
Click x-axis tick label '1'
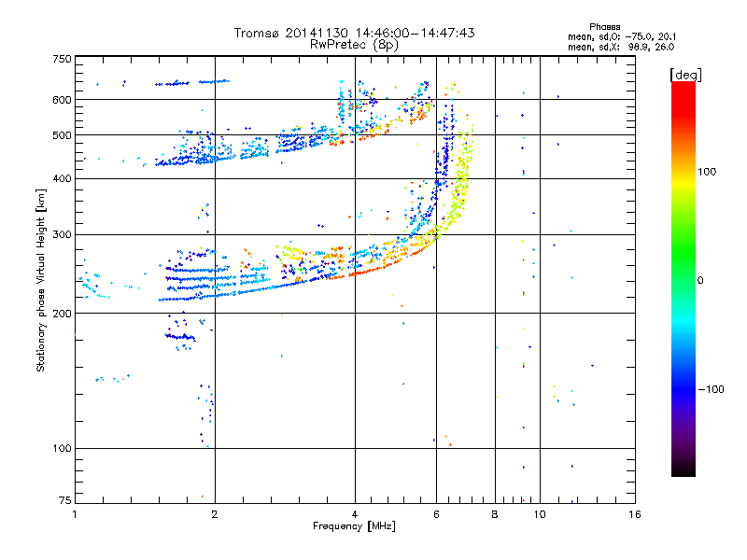75,514
